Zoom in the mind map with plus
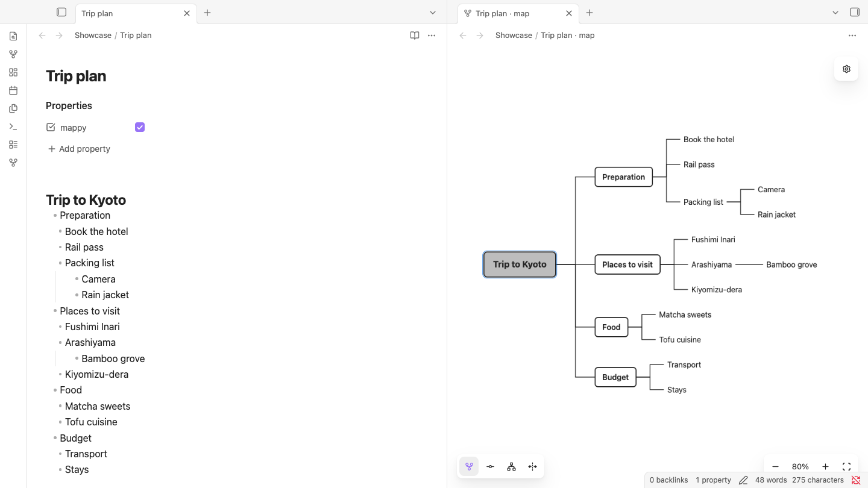This screenshot has height=488, width=868. pos(825,466)
